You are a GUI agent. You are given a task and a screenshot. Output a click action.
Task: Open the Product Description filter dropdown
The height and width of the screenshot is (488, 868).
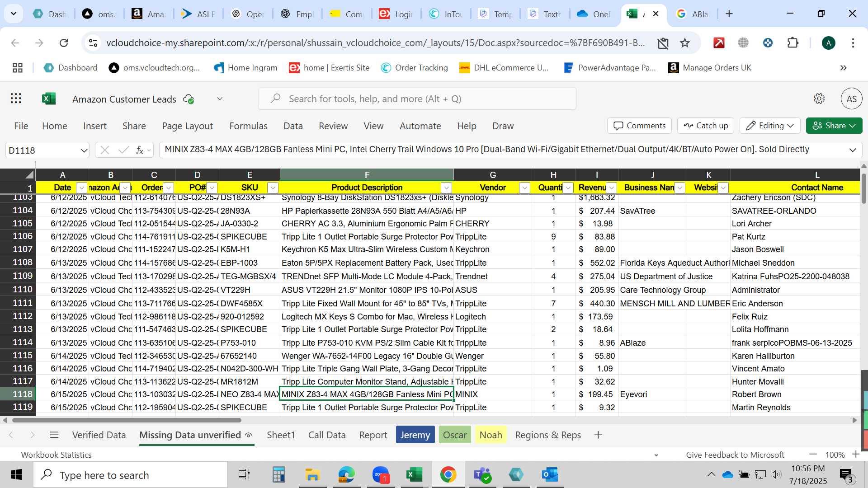click(447, 188)
